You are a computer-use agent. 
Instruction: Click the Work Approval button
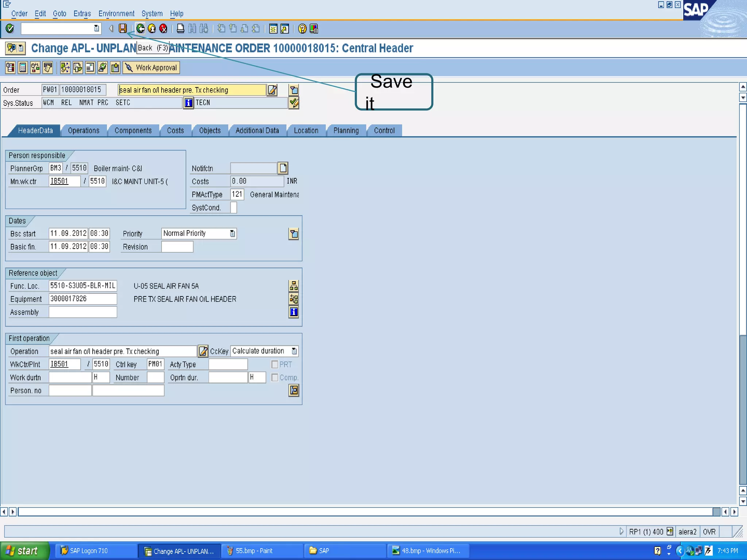pyautogui.click(x=151, y=68)
